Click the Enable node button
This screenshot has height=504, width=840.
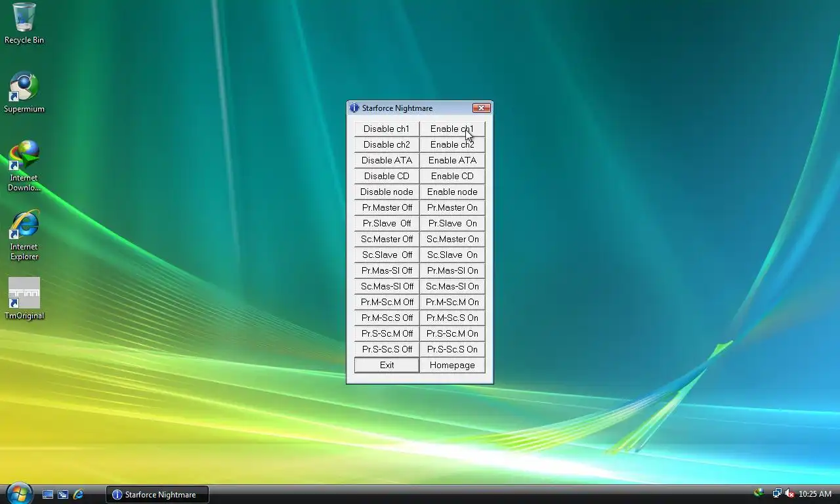452,192
